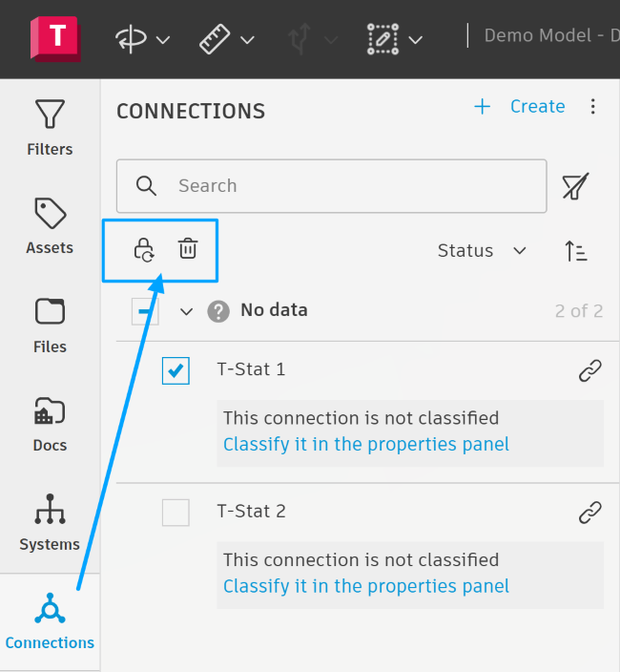This screenshot has width=620, height=672.
Task: Click the delete trash can icon
Action: click(188, 250)
